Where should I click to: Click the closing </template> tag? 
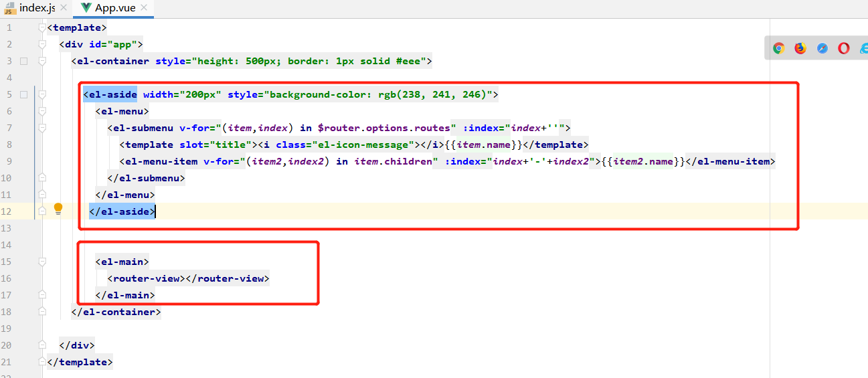(80, 362)
